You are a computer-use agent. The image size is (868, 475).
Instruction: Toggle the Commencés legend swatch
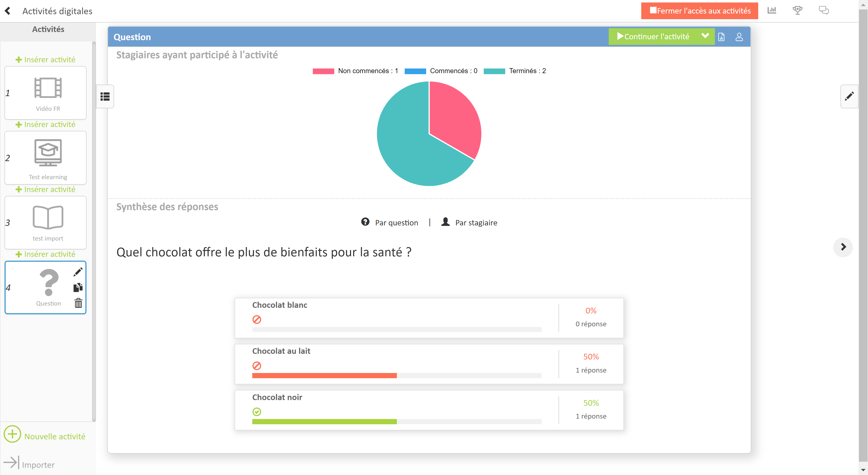click(x=415, y=71)
